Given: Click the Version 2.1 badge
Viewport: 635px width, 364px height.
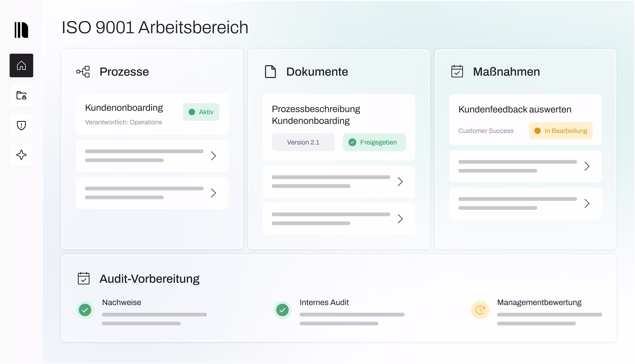Looking at the screenshot, I should (x=303, y=142).
